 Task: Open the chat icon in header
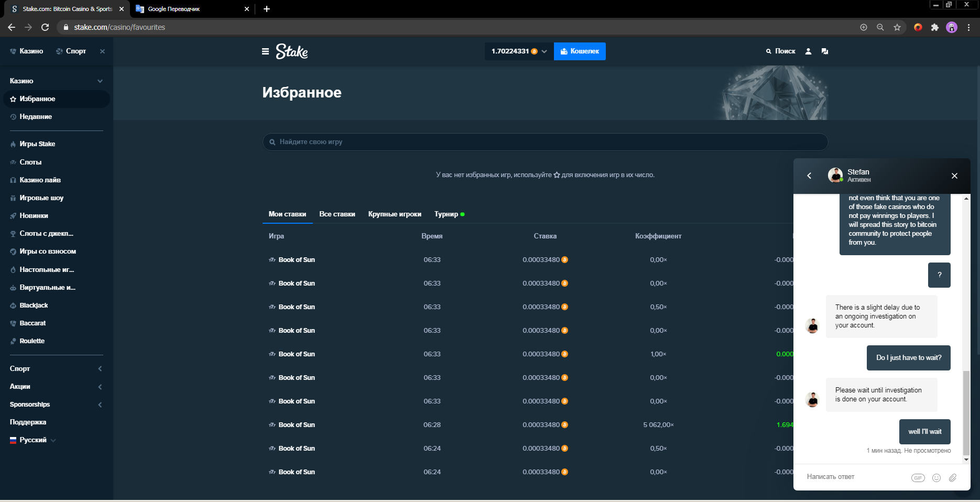(x=825, y=51)
